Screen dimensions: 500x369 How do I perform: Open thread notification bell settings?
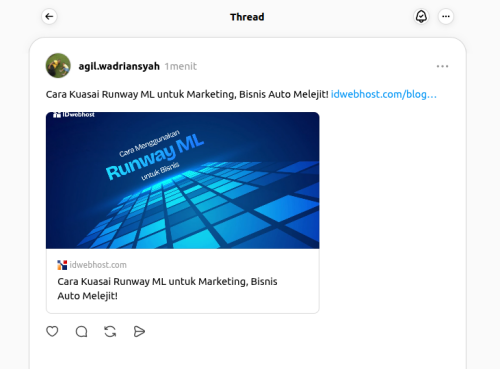click(x=421, y=16)
